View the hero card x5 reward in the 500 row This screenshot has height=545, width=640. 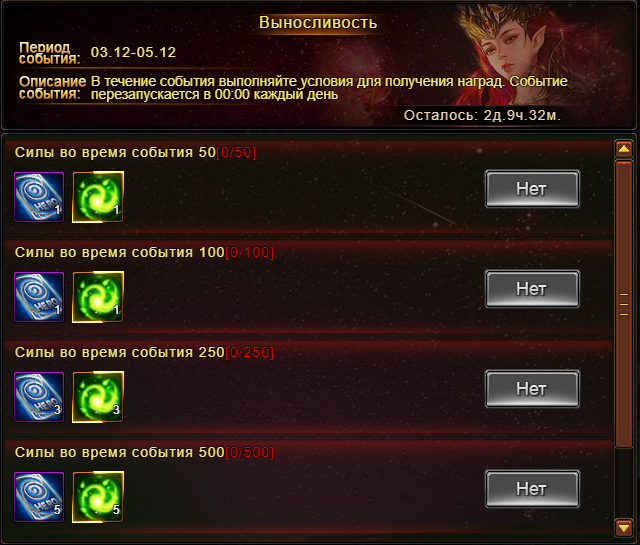point(39,497)
